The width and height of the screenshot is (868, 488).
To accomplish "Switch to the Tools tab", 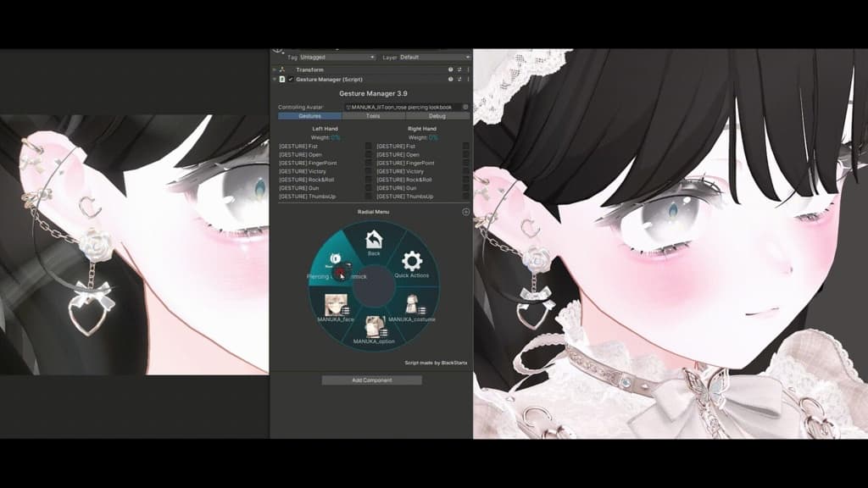I will 373,116.
